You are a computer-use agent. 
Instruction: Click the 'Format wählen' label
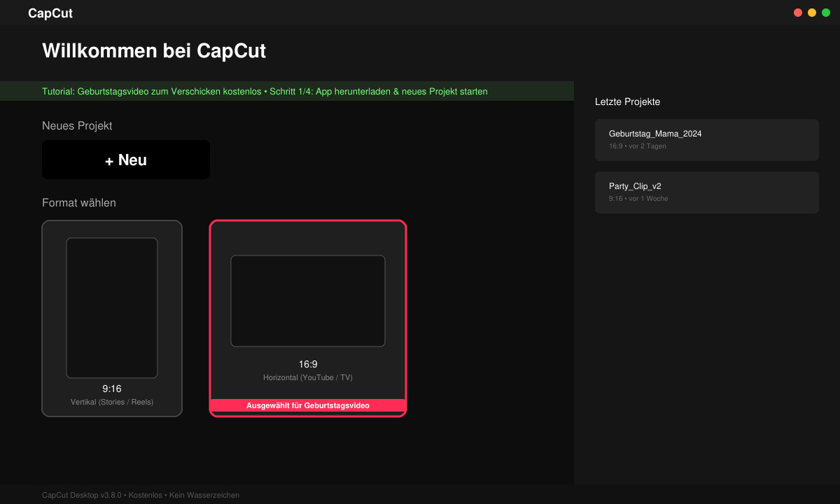coord(79,203)
